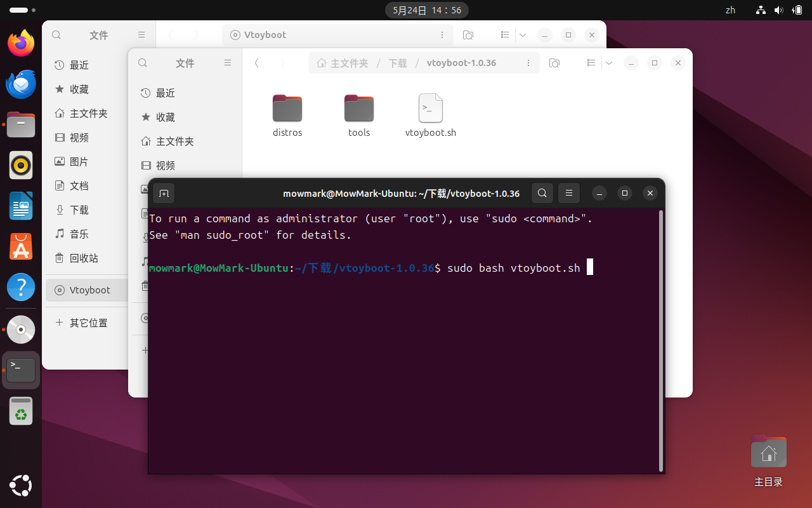Screen dimensions: 812x508
Task: Launch Thunderbird mail from the dock
Action: point(21,84)
